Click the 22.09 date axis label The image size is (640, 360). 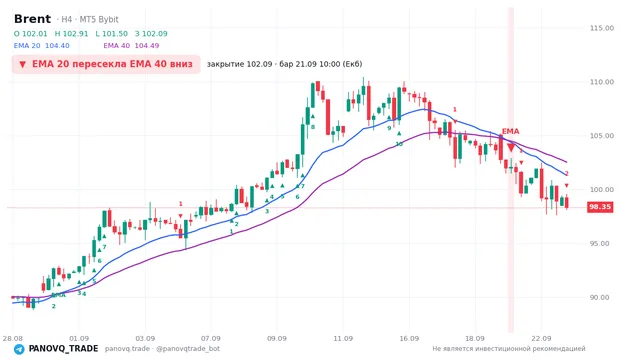tap(541, 339)
